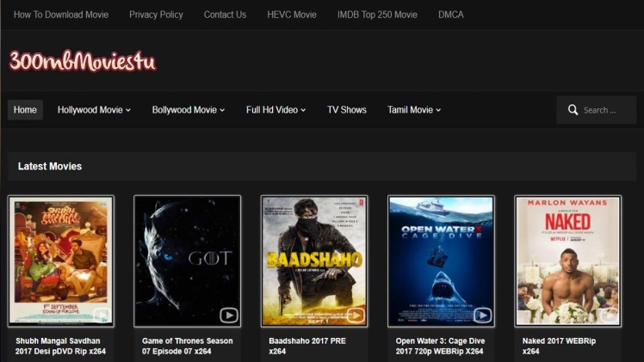Screen dimensions: 644x362
Task: Open the How To Download Movie link
Action: tap(61, 15)
